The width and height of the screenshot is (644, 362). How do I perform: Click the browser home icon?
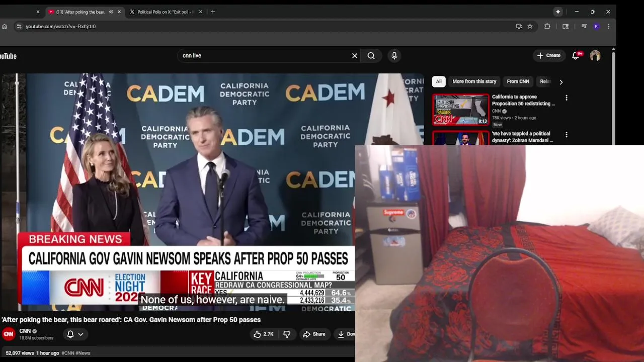(x=5, y=26)
